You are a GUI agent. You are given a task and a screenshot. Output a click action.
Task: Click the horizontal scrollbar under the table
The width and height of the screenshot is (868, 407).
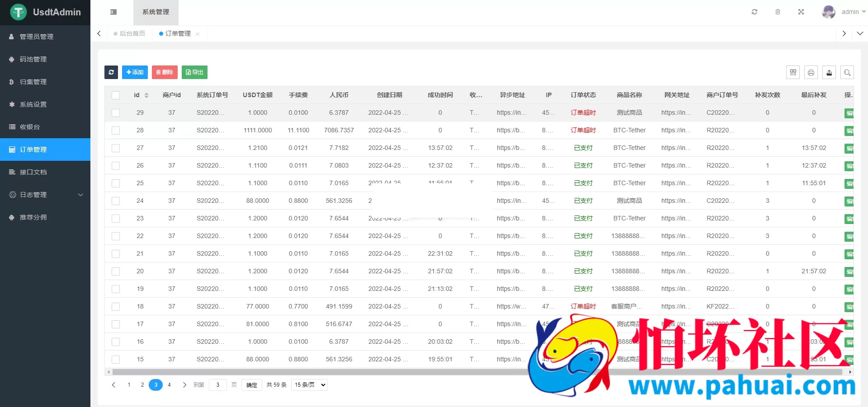[x=316, y=372]
